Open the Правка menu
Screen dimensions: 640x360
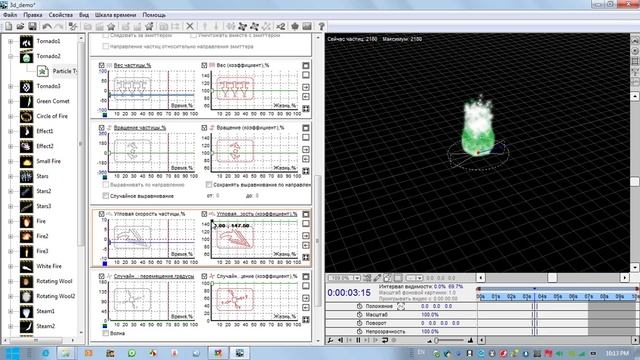click(x=33, y=15)
